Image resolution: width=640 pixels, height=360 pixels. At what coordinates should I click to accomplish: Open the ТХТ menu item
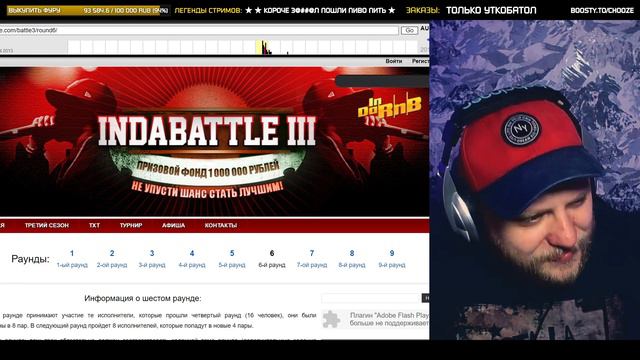tap(94, 225)
